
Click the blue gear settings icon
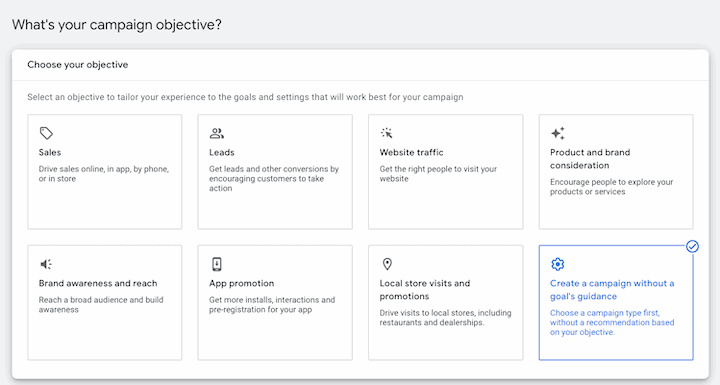tap(557, 264)
